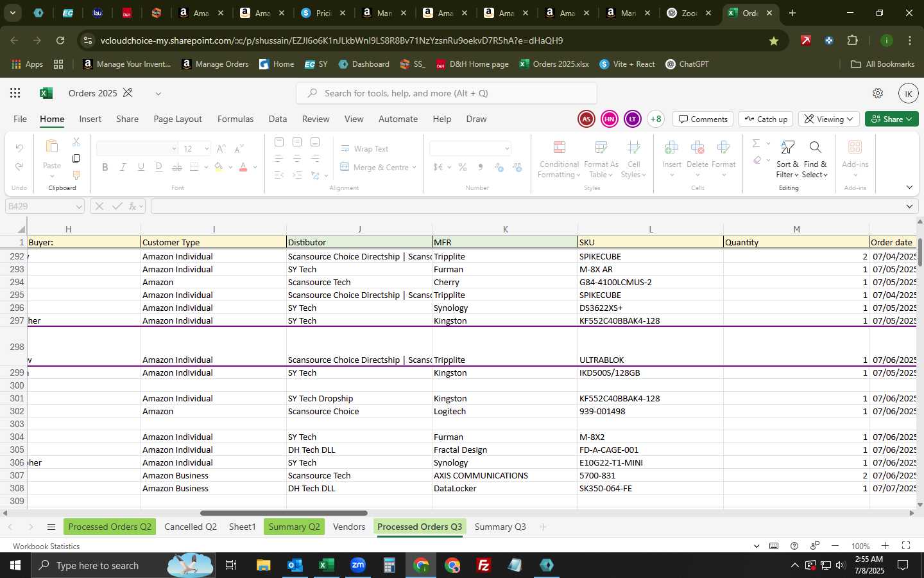The width and height of the screenshot is (924, 578).
Task: Click the Copy icon in Clipboard group
Action: [76, 158]
